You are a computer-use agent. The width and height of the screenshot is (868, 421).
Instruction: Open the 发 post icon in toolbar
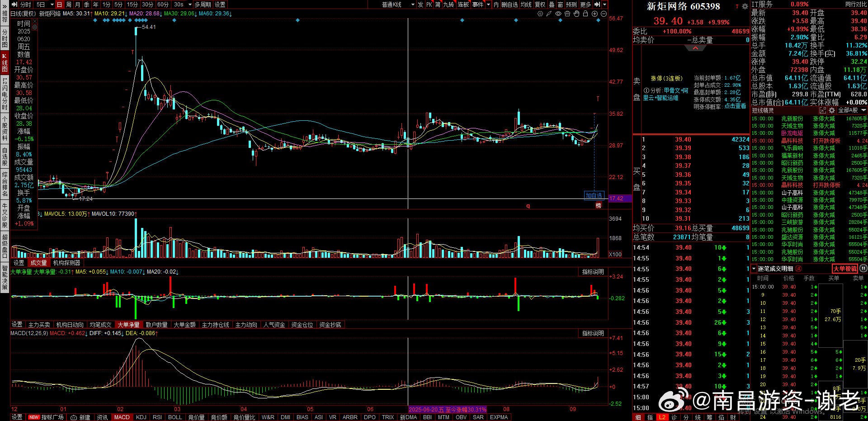pyautogui.click(x=420, y=5)
